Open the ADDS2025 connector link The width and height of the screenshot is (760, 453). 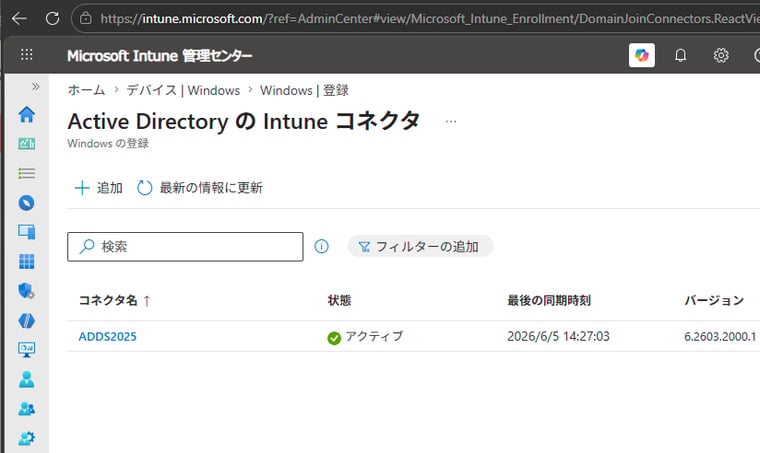(x=108, y=336)
